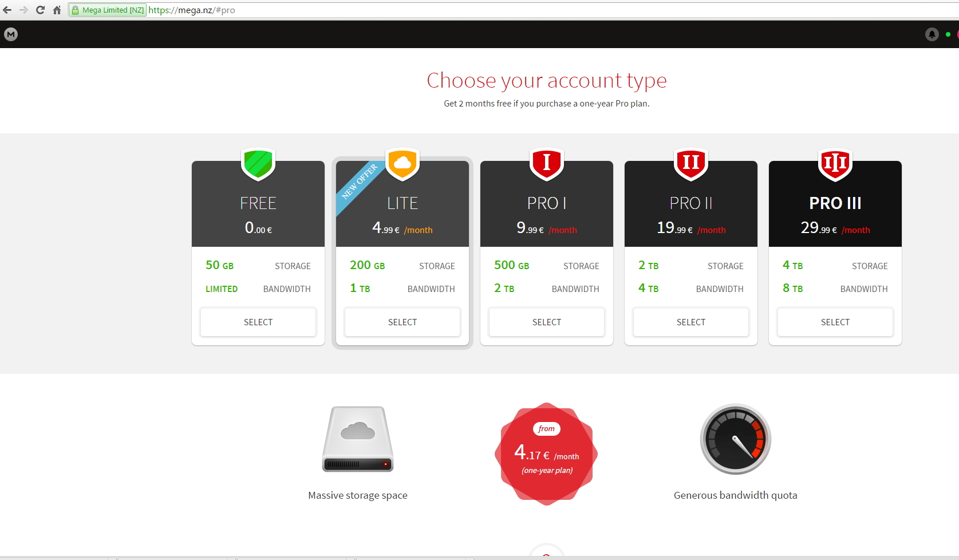This screenshot has width=959, height=560.
Task: Select the PRO III plan button
Action: pos(835,322)
